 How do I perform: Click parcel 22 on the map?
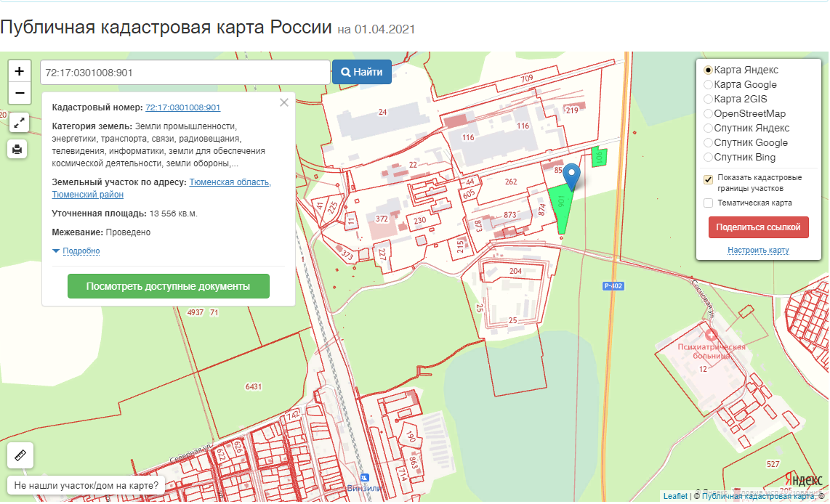(413, 164)
